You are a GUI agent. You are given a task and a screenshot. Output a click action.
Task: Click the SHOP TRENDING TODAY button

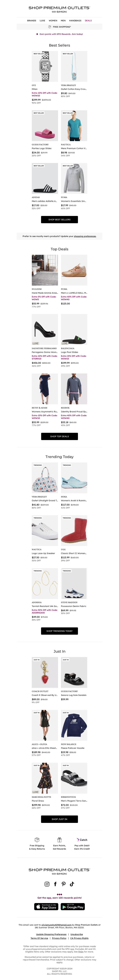[x=59, y=631]
